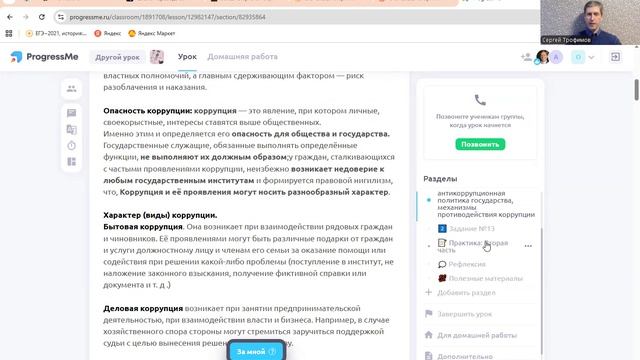640x360 pixels.
Task: Click the Сергей Трофимов webcam video
Action: tap(590, 22)
